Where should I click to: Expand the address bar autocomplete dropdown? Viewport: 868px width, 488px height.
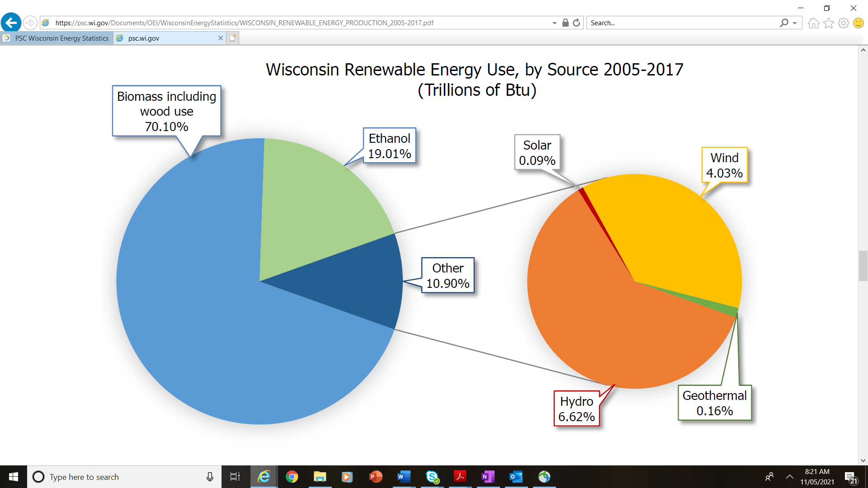(x=554, y=23)
